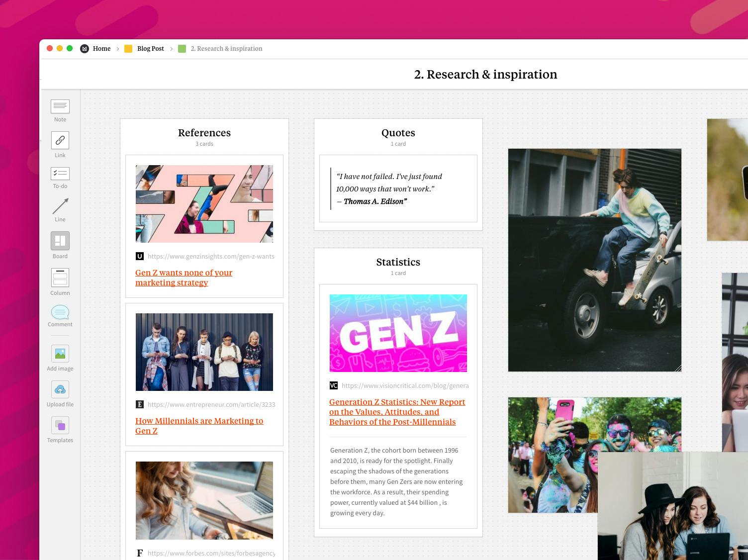Open 'Gen Z wants none of your marketing strategy' link
The height and width of the screenshot is (560, 748).
click(184, 278)
